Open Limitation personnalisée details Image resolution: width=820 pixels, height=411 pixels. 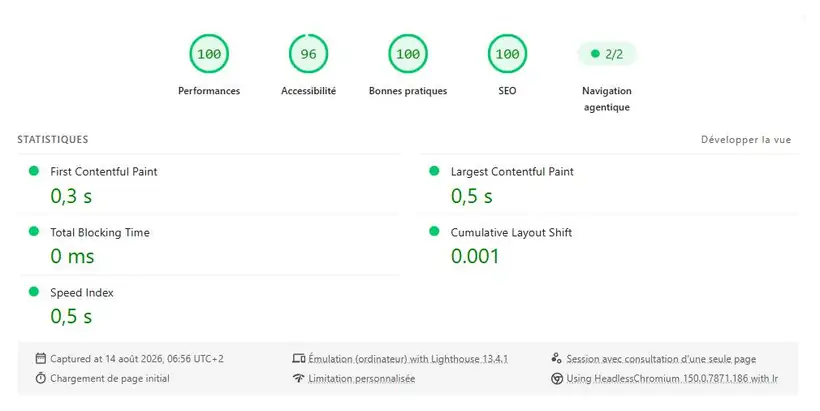coord(361,379)
